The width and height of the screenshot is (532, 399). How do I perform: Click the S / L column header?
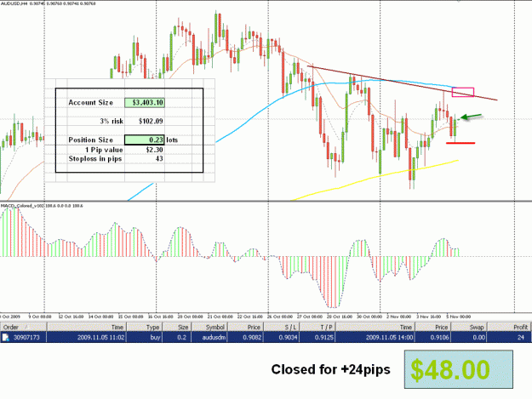click(281, 328)
